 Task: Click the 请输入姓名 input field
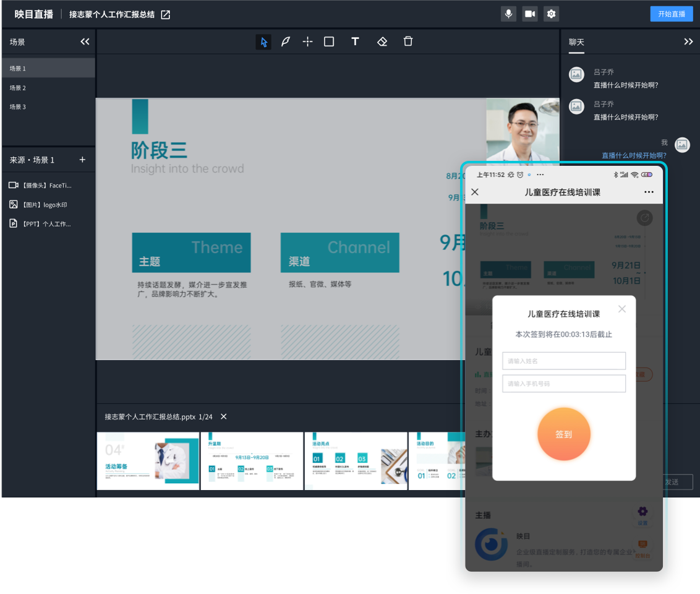[563, 361]
